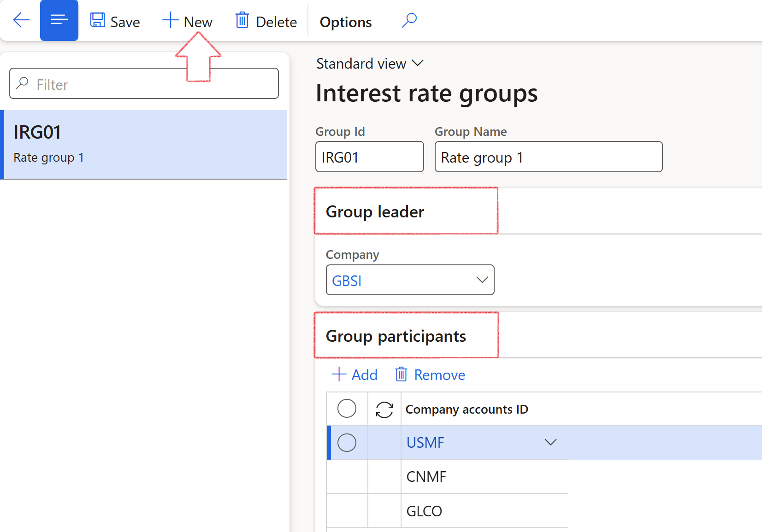Click the select-all radio button in grid header
Viewport: 762px width, 532px height.
pos(347,408)
